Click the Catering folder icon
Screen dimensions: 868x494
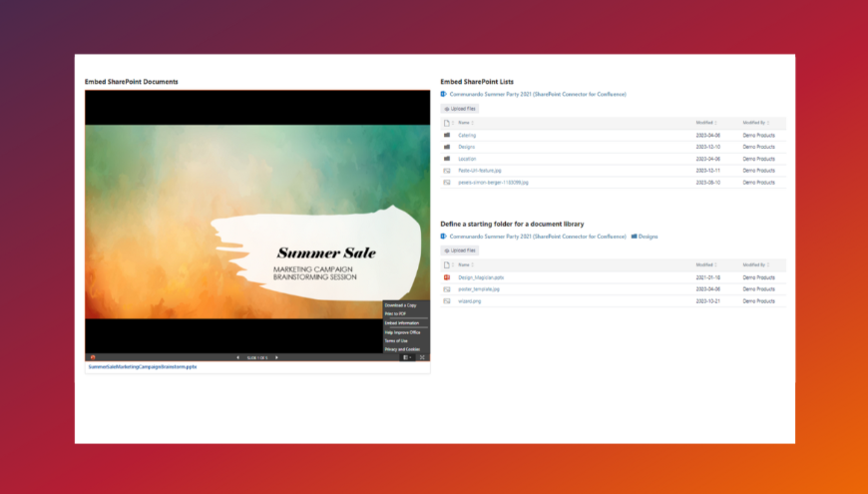(x=447, y=135)
